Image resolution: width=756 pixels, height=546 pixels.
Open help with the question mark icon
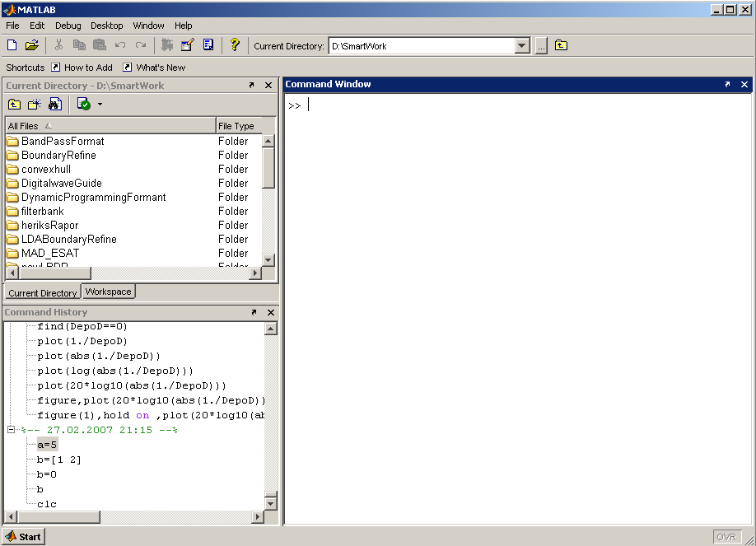coord(235,45)
